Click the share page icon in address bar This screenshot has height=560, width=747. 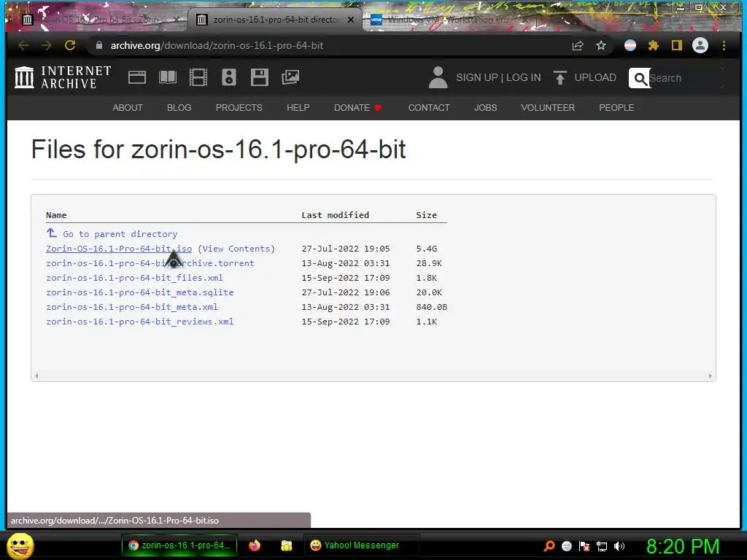pos(578,45)
